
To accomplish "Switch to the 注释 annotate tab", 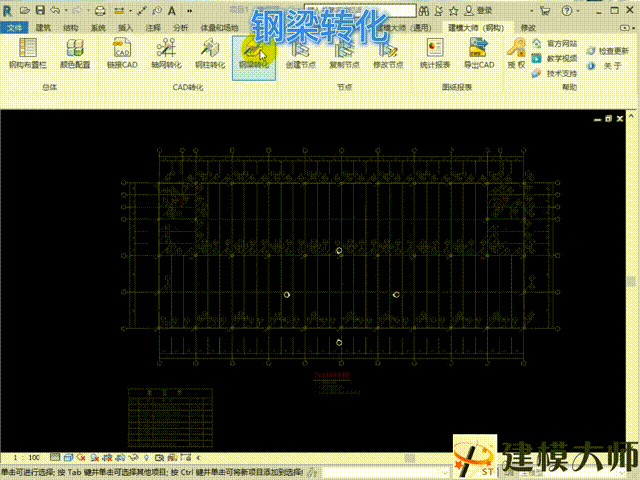I will [153, 28].
